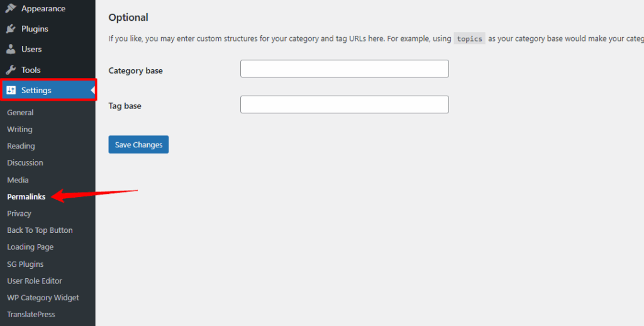Focus the Tag base input field
Screen dimensions: 644x326
pos(344,104)
